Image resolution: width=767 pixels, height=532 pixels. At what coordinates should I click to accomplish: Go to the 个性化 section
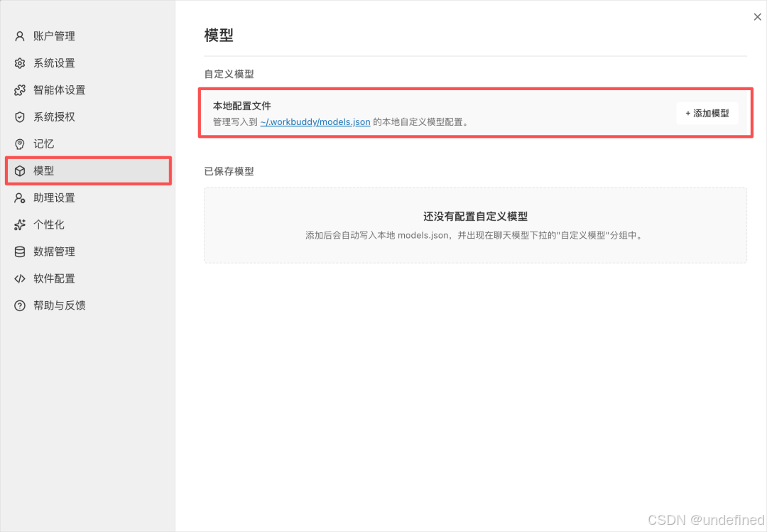(x=88, y=224)
